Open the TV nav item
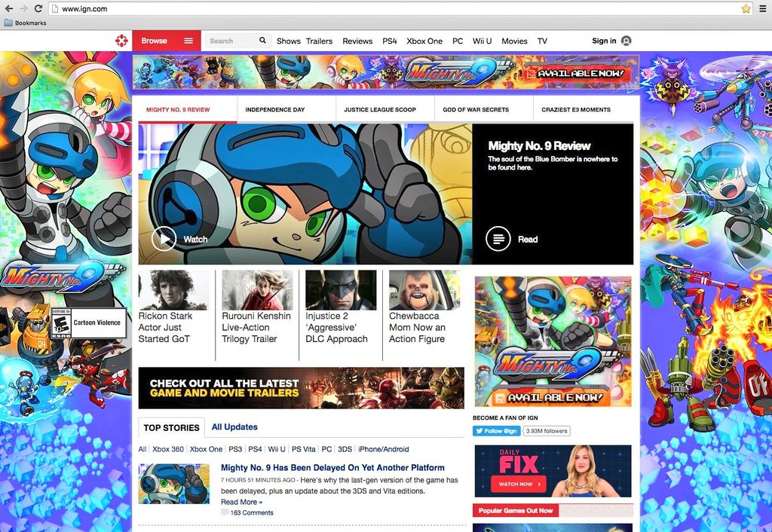This screenshot has height=532, width=772. click(x=542, y=41)
